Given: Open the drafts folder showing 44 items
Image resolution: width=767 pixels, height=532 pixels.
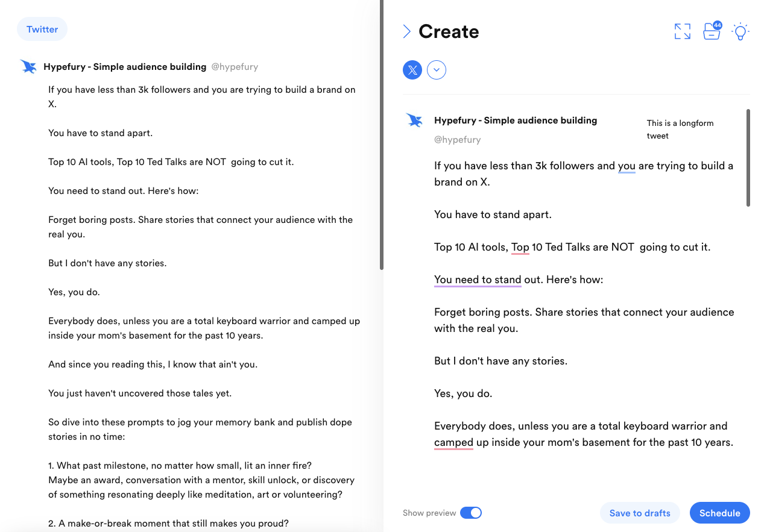Looking at the screenshot, I should click(712, 31).
